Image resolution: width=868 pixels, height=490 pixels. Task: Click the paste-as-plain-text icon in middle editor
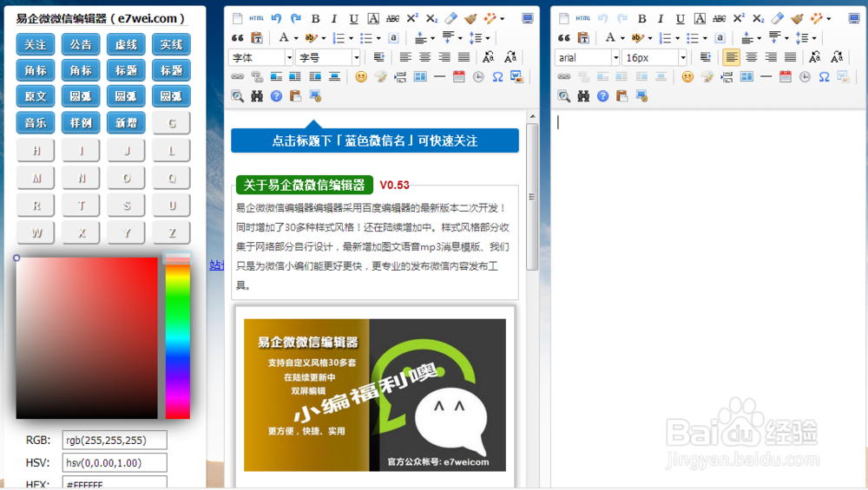(x=257, y=37)
